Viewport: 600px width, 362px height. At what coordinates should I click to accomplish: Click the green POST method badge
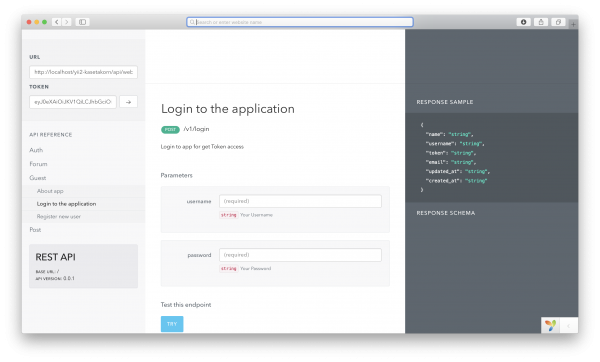[x=170, y=130]
